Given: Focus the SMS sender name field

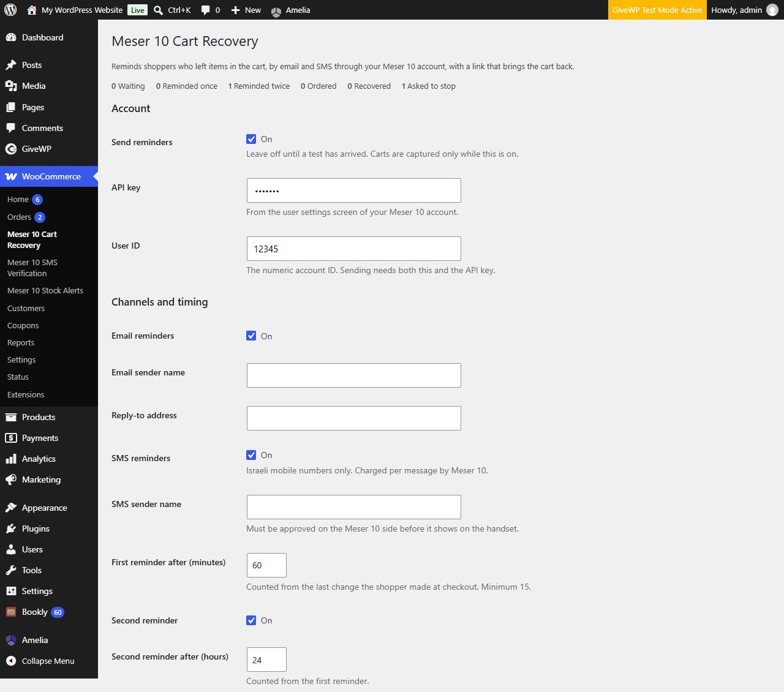Looking at the screenshot, I should [354, 507].
